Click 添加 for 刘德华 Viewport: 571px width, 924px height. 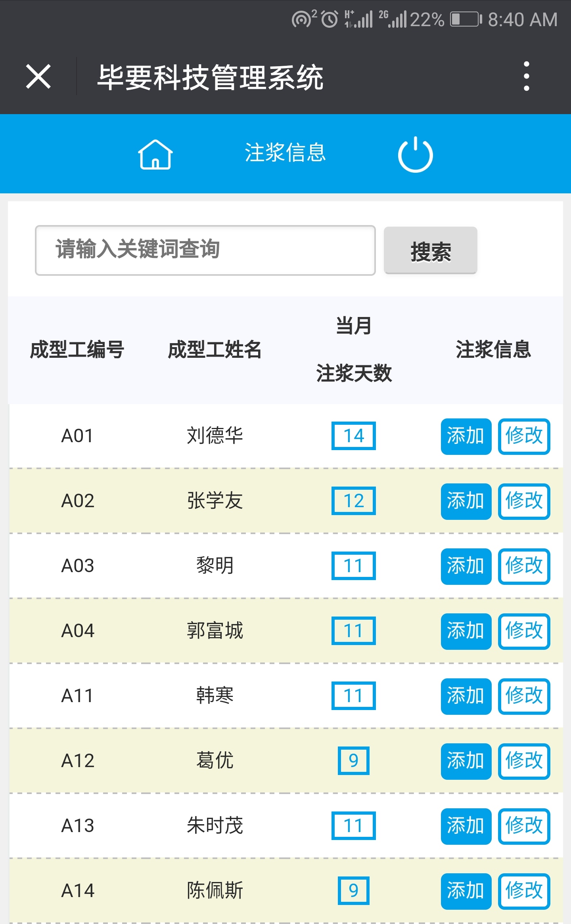point(466,436)
